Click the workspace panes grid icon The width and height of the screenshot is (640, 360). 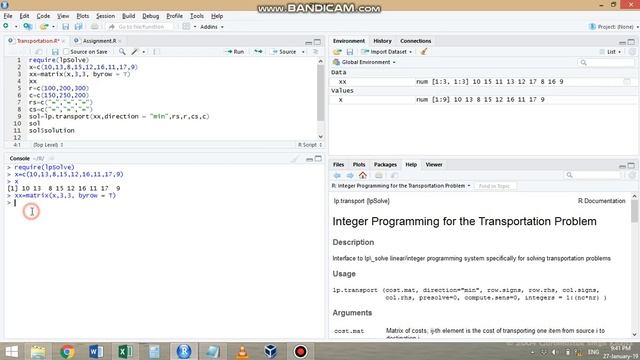click(x=186, y=27)
